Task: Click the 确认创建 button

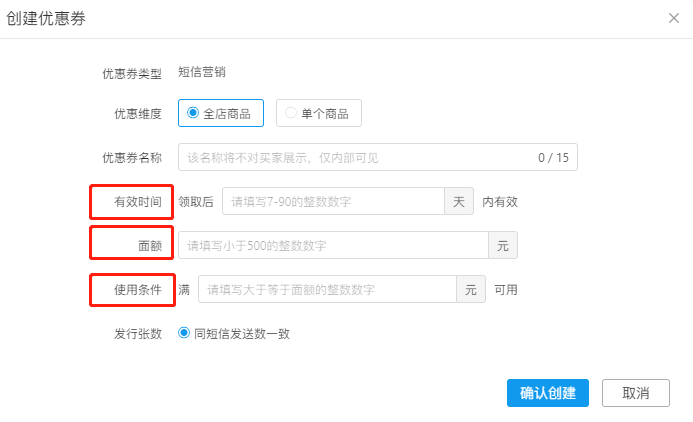Action: (548, 393)
